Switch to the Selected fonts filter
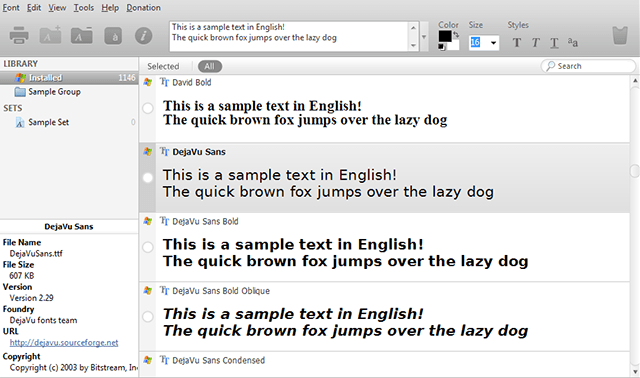This screenshot has width=640, height=378. (x=163, y=66)
